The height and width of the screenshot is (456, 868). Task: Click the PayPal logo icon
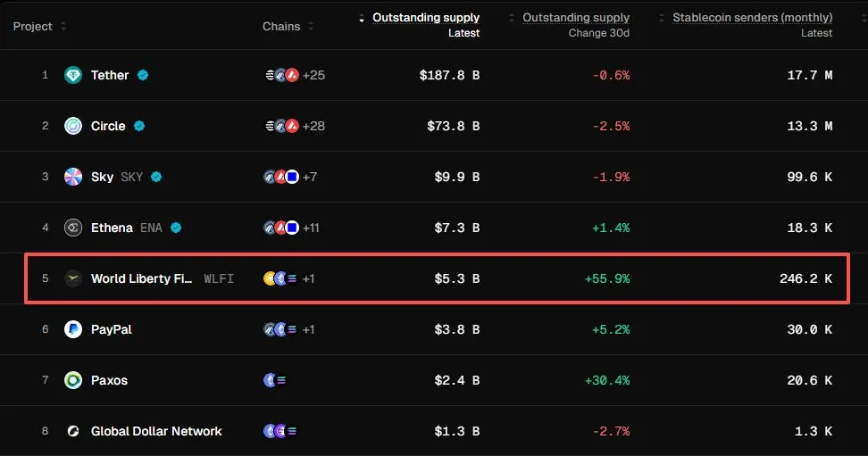click(73, 329)
